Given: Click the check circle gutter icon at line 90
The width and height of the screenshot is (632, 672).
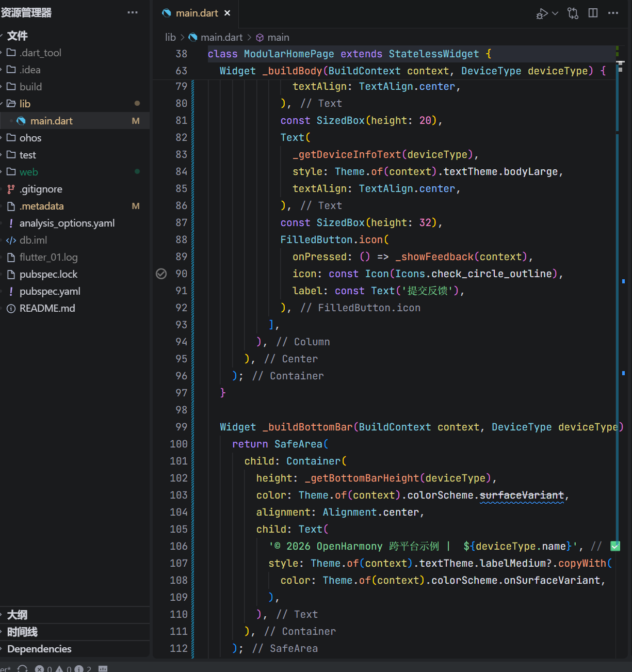Looking at the screenshot, I should 161,274.
